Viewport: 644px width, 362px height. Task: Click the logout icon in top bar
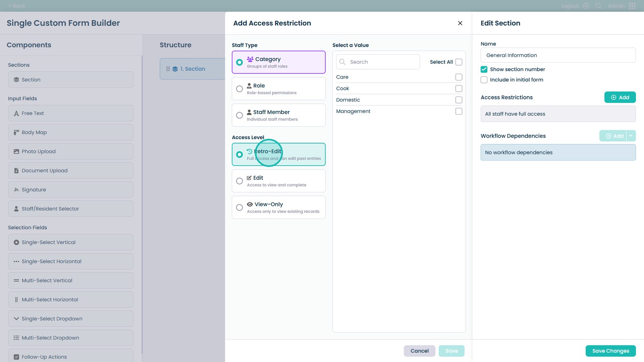(x=586, y=6)
